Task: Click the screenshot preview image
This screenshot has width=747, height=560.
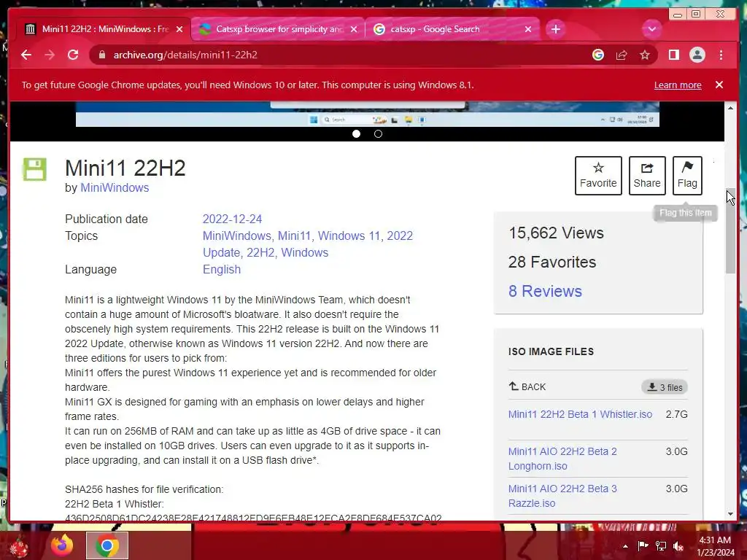Action: (368, 114)
